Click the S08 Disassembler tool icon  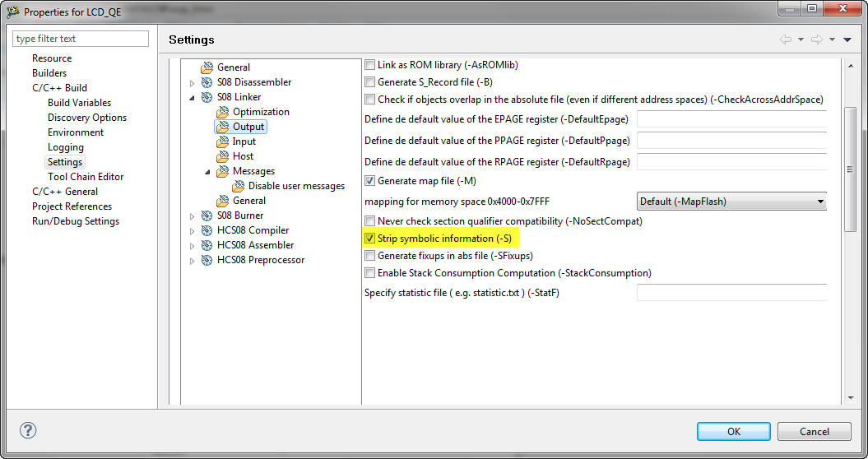tap(207, 82)
